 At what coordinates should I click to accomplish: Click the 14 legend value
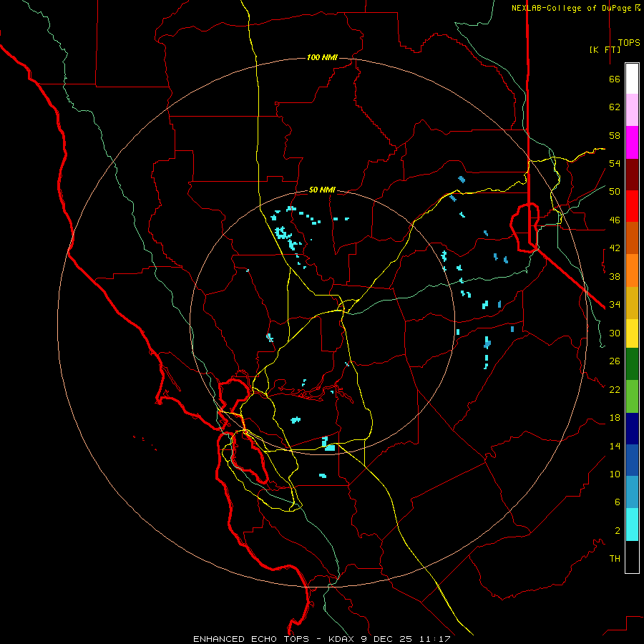[x=615, y=446]
